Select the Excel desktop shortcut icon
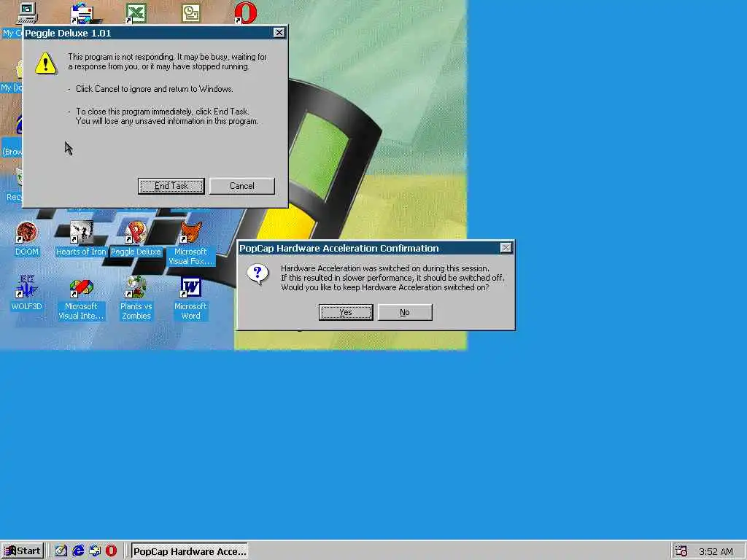The image size is (747, 560). tap(136, 13)
